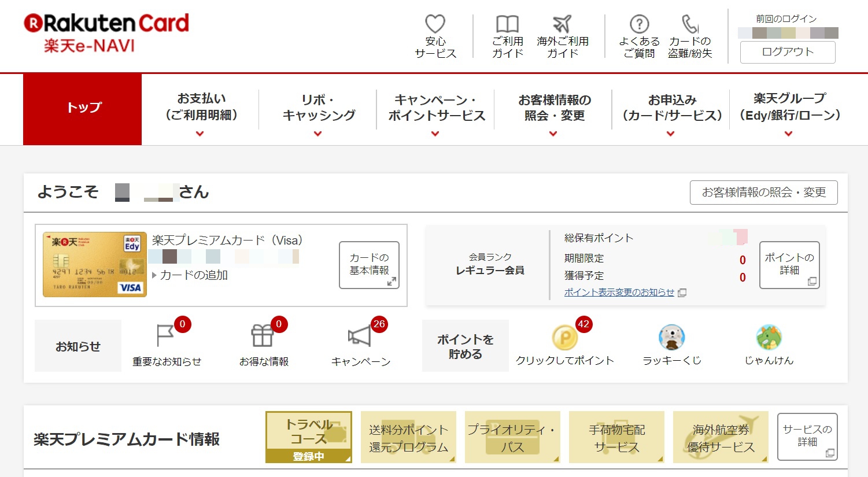
Task: Open プライオリティ・パス tile
Action: pyautogui.click(x=512, y=437)
